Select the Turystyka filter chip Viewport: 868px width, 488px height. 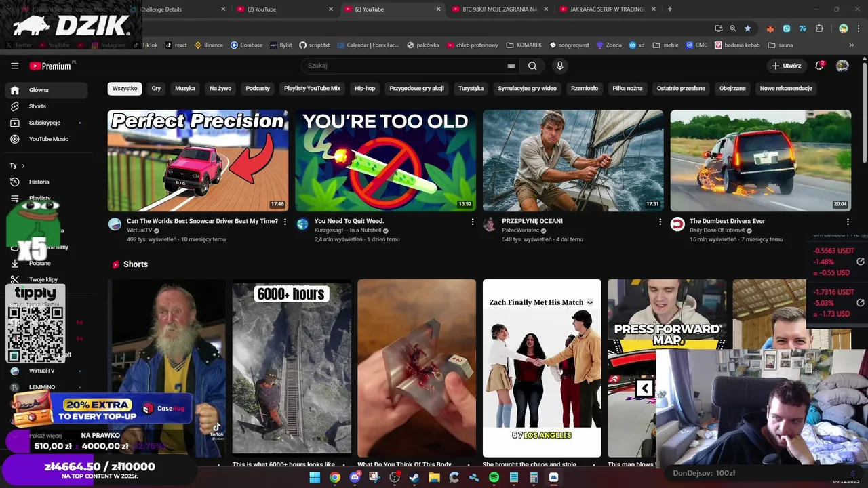pyautogui.click(x=471, y=88)
